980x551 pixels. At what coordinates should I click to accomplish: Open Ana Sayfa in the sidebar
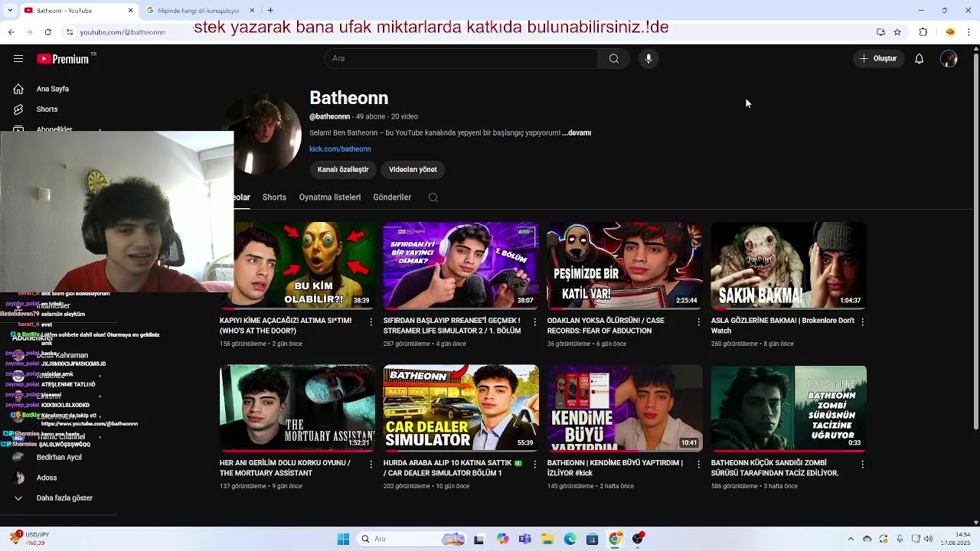click(53, 89)
